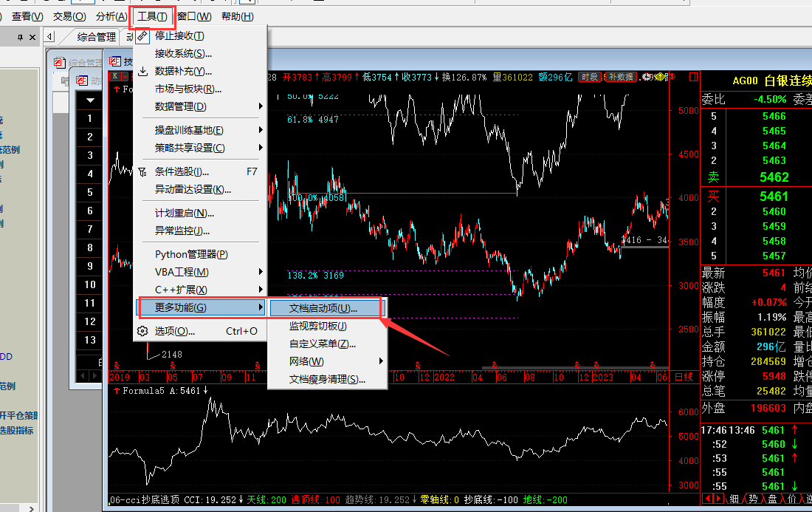Choose 异动雷达设置 from the menu
The image size is (812, 512).
(201, 189)
